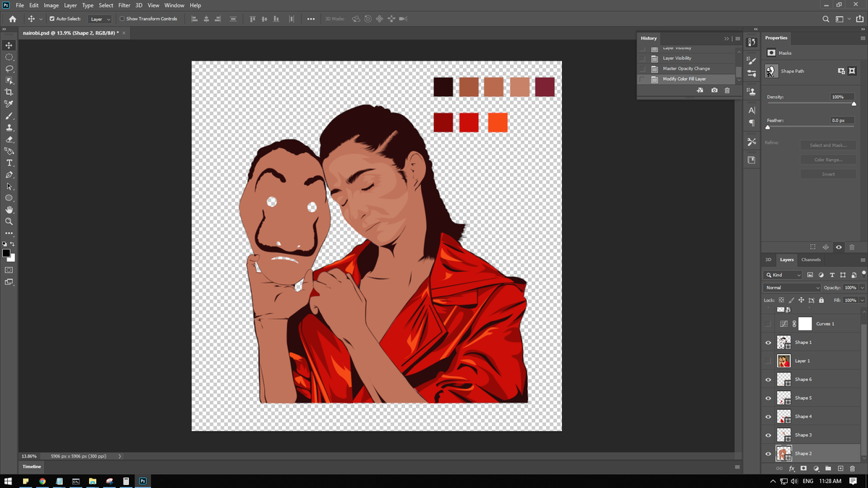This screenshot has height=488, width=868.
Task: Click the new group folder icon
Action: (x=828, y=468)
